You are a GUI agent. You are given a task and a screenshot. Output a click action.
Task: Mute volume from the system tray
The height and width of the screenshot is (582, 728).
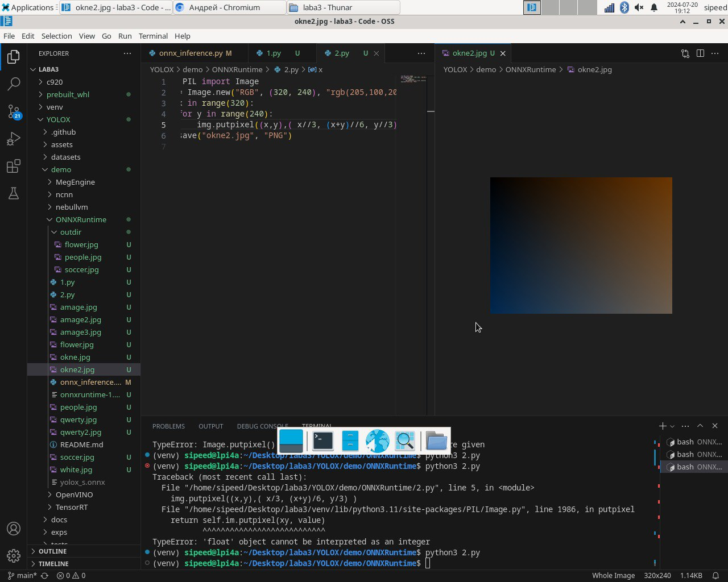(639, 7)
